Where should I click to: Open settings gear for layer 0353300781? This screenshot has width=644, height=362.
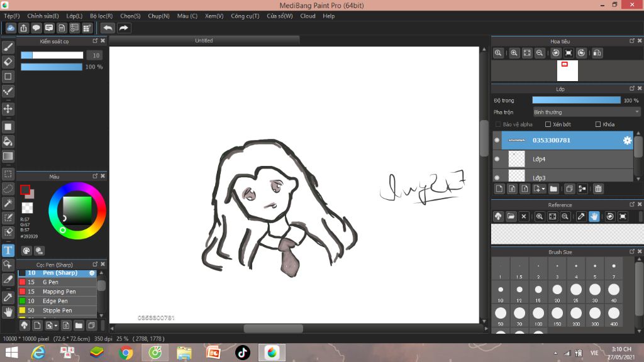click(x=627, y=140)
